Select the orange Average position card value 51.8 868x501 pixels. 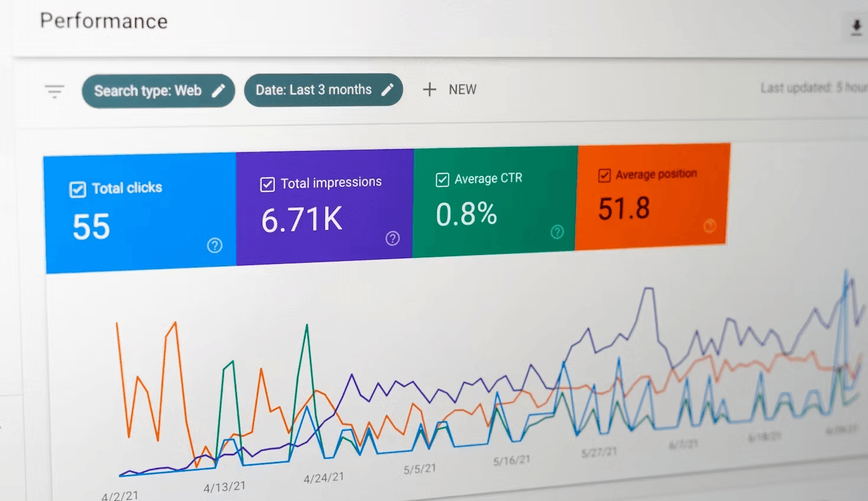tap(624, 208)
